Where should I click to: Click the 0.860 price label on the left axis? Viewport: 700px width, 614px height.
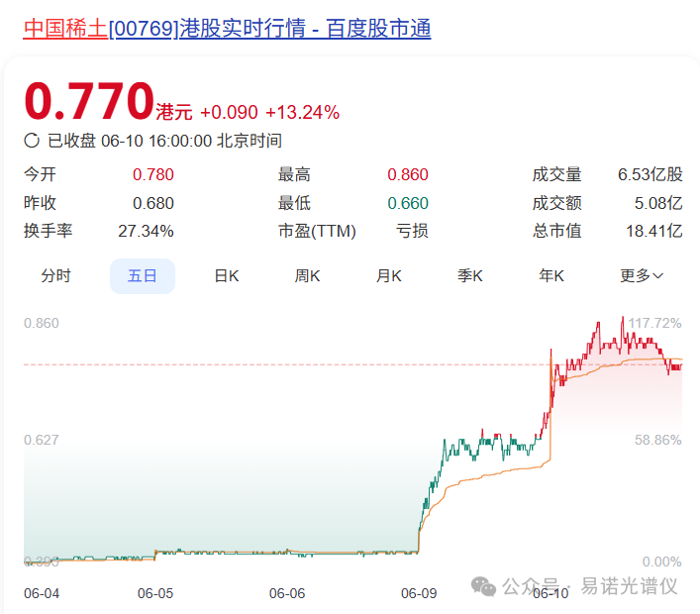pos(42,323)
